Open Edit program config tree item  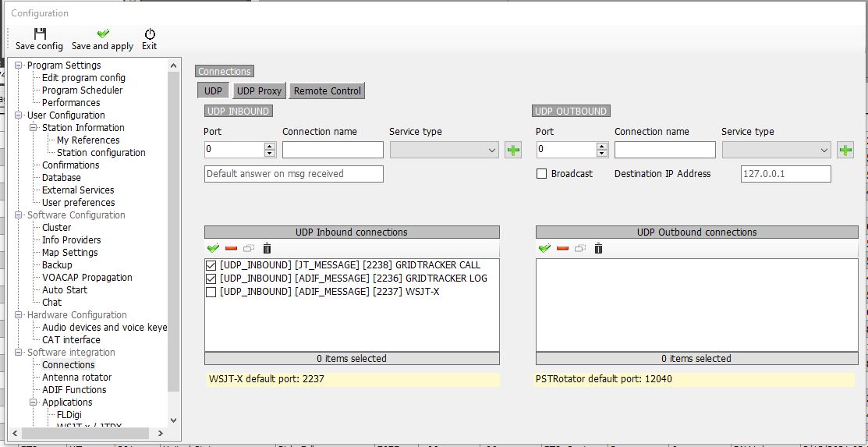pos(83,78)
